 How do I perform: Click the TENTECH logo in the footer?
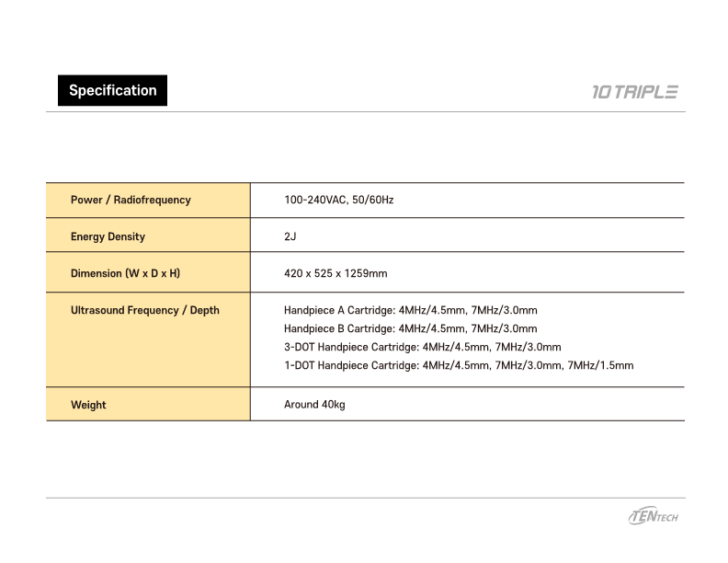[654, 516]
